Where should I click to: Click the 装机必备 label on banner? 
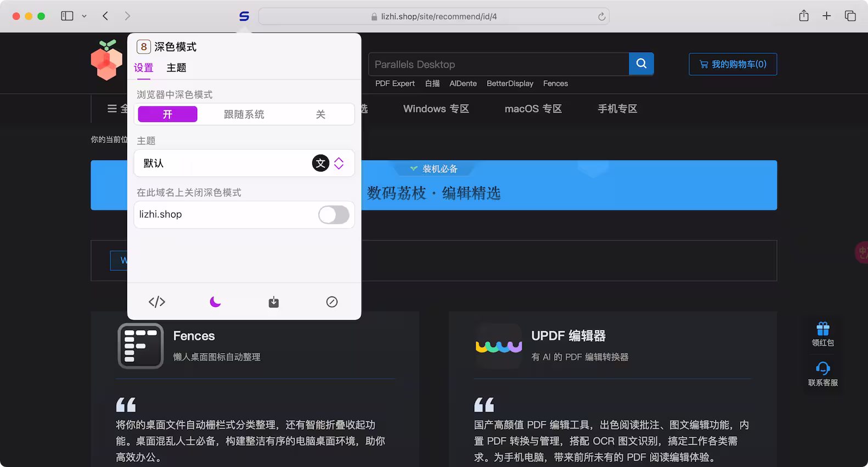(x=440, y=169)
